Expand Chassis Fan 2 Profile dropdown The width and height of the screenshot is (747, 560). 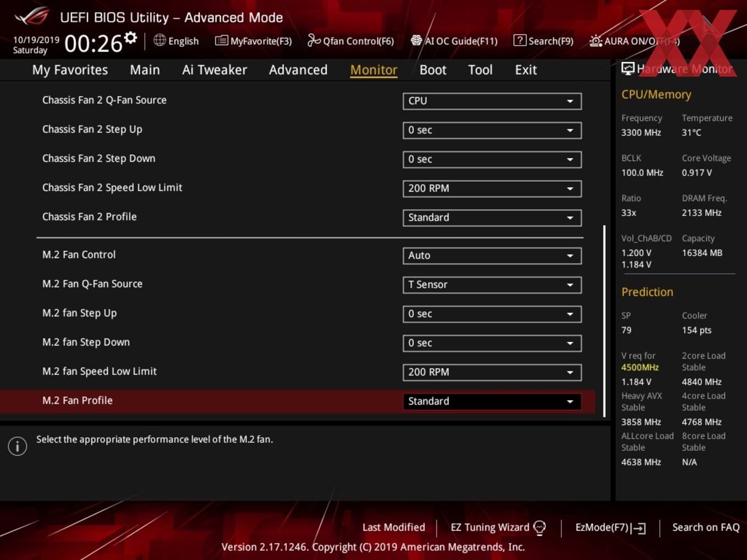tap(492, 217)
